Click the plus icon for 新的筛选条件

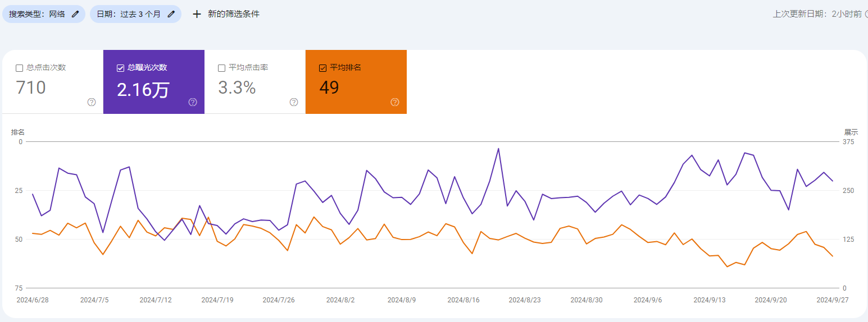click(197, 14)
